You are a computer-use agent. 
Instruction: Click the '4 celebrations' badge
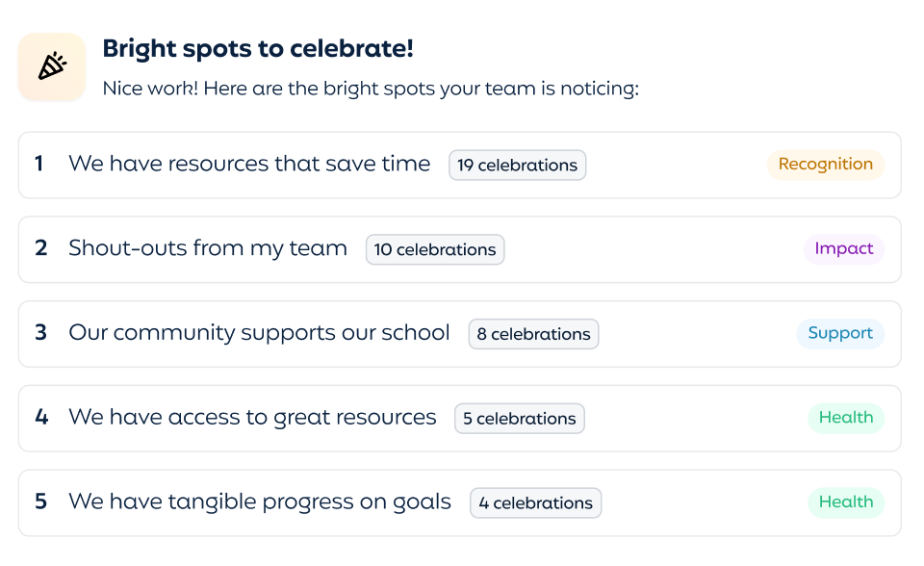click(535, 503)
